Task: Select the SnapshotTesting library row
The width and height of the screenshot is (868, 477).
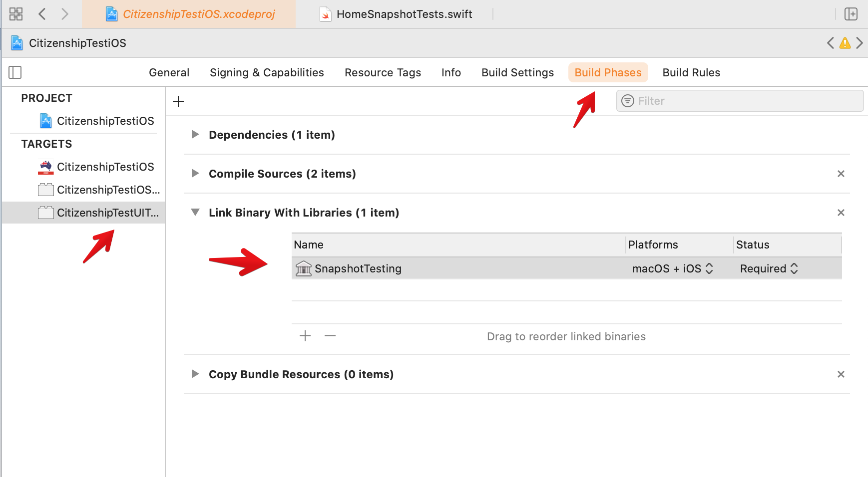Action: point(566,268)
